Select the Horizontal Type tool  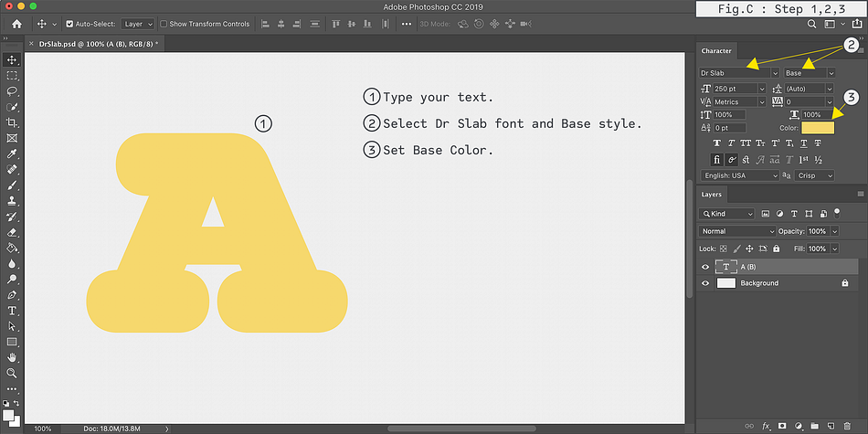click(12, 311)
